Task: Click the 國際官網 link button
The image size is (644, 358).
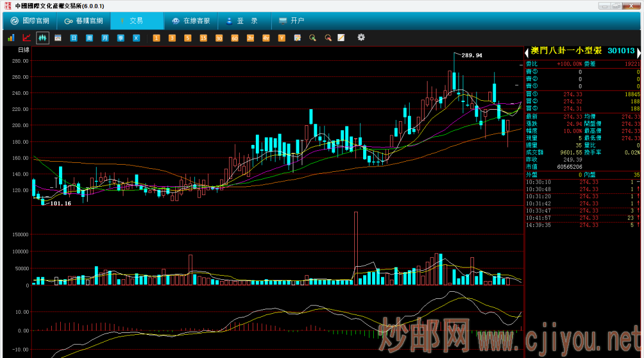Action: tap(30, 21)
